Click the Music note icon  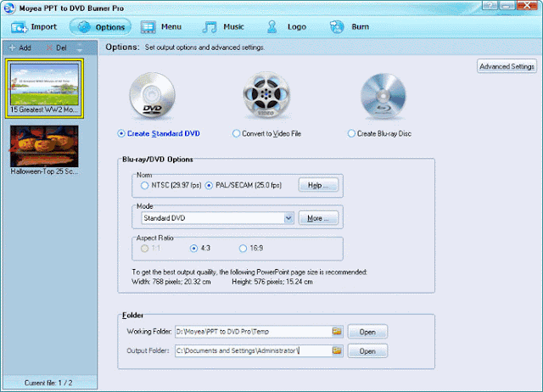click(210, 27)
